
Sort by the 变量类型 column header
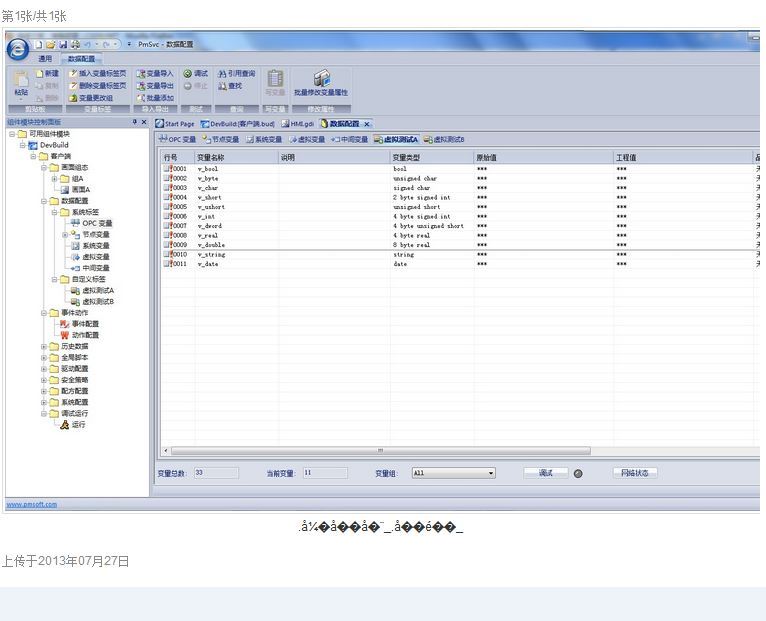click(432, 157)
